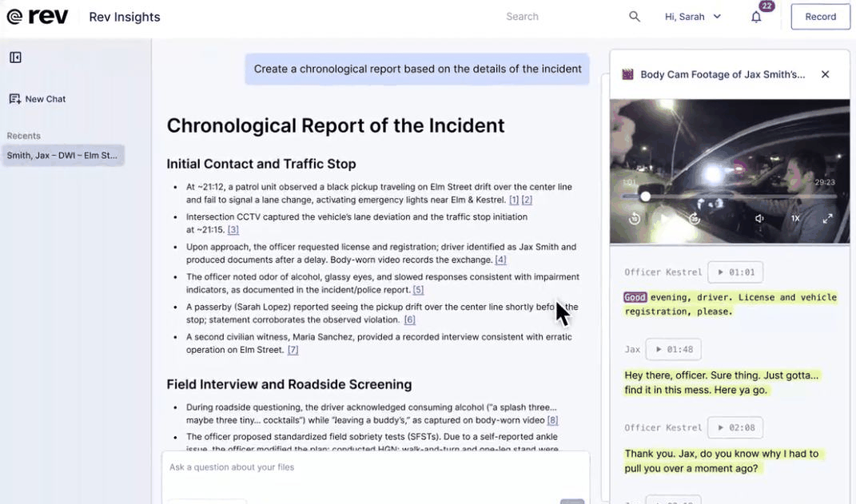
Task: Open citation [1]
Action: tap(514, 200)
